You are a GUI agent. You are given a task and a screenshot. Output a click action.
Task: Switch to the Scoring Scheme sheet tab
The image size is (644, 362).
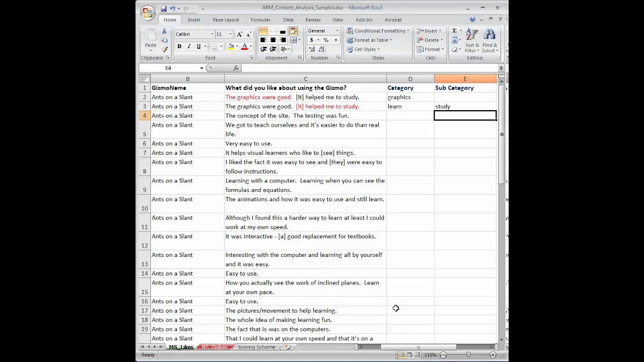257,347
